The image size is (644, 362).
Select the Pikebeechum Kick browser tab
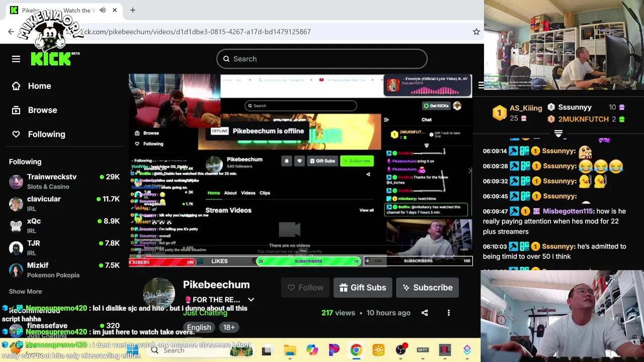click(x=62, y=10)
